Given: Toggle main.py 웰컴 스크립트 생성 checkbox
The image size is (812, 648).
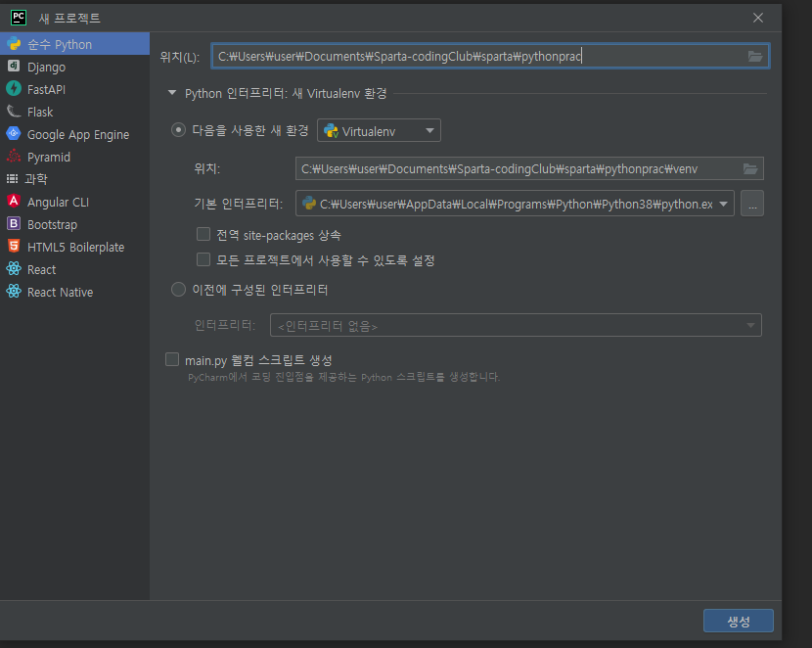Looking at the screenshot, I should (172, 359).
